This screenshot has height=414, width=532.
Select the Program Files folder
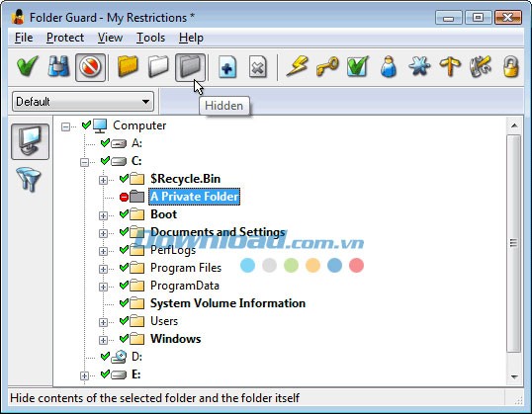tap(186, 268)
